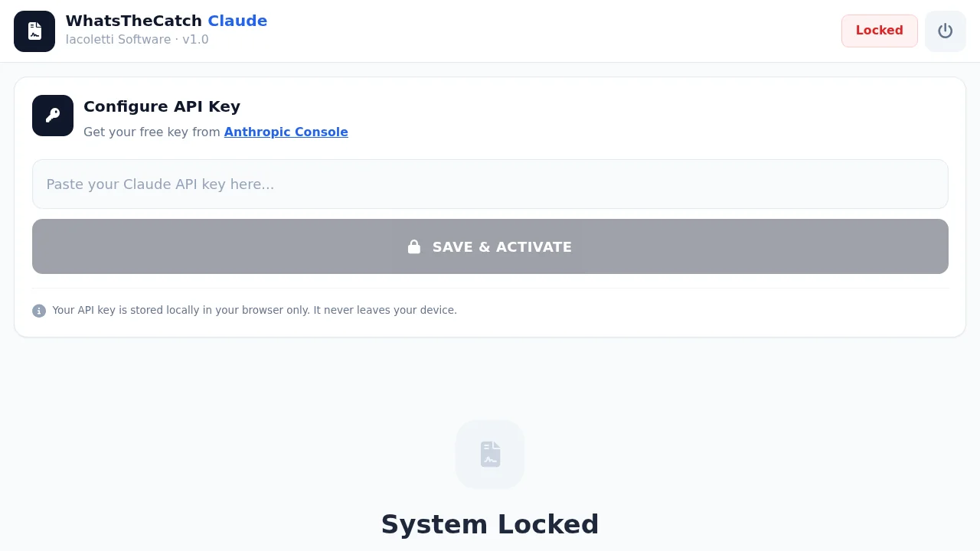Open the Anthropic Console link
This screenshot has height=551, width=980.
click(x=286, y=132)
